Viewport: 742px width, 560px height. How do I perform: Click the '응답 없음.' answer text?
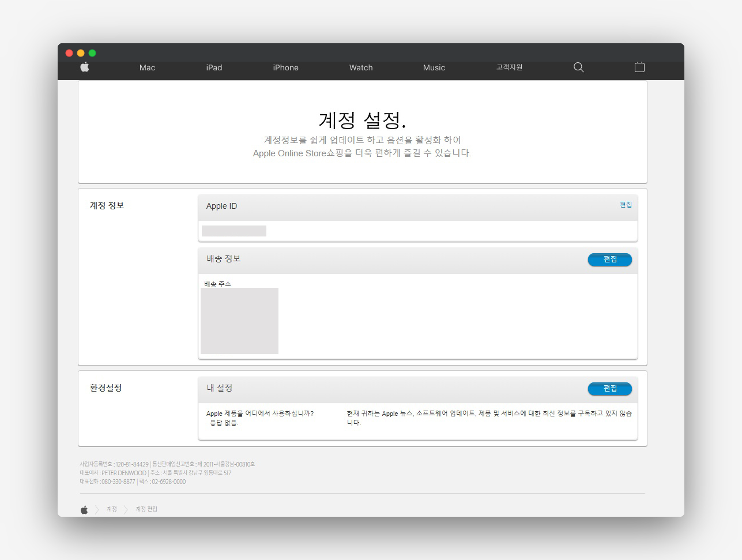(224, 423)
